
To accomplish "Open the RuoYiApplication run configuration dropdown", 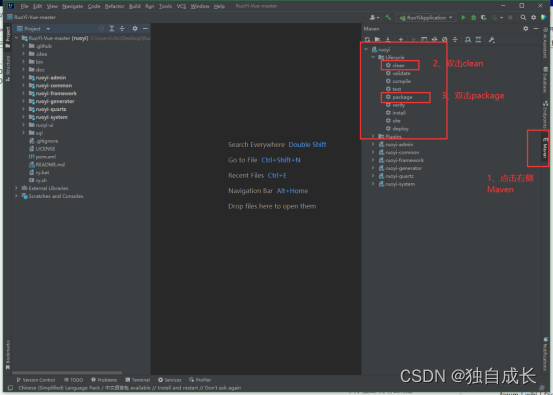I will point(426,17).
